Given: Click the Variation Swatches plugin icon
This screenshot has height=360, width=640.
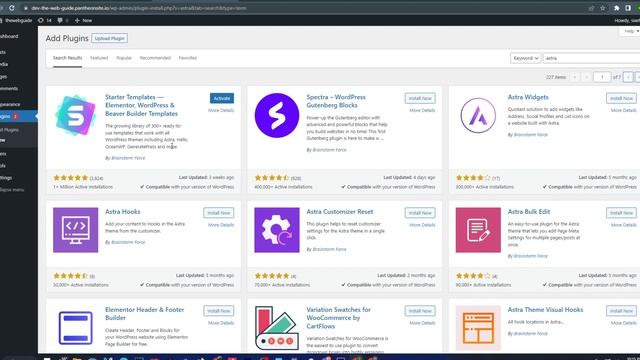Looking at the screenshot, I should pos(277,328).
